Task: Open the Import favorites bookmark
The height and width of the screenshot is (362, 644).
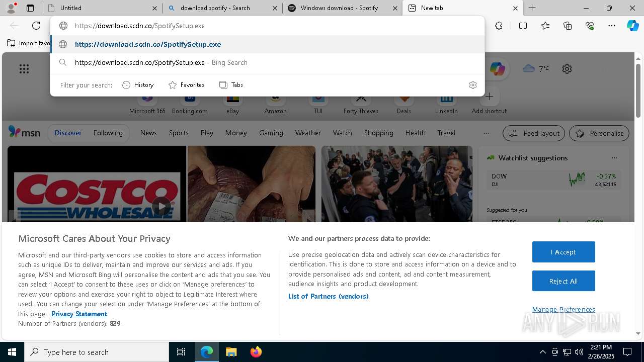Action: click(28, 43)
